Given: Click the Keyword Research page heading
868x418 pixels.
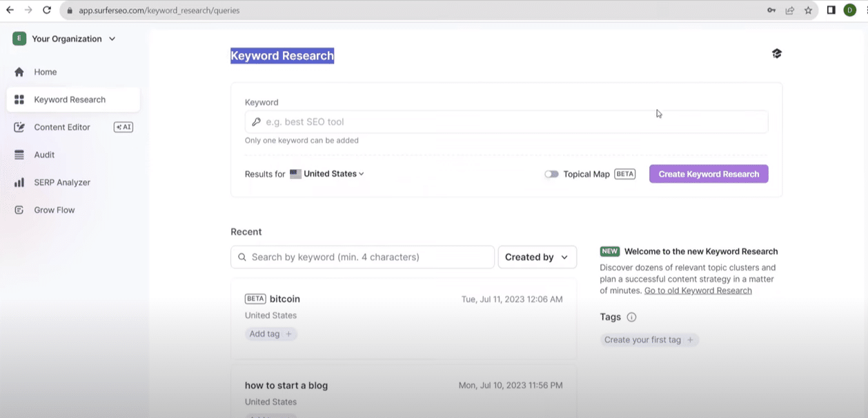Looking at the screenshot, I should 282,56.
